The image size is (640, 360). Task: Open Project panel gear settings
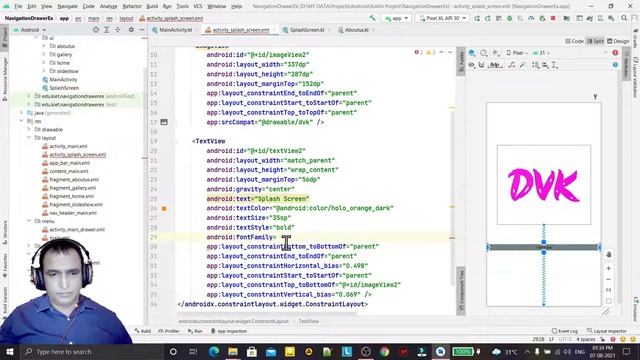[x=131, y=30]
